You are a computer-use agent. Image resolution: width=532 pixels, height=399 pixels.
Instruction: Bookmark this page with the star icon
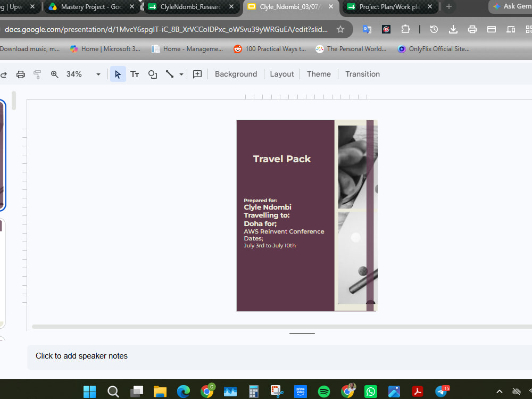[x=340, y=29]
